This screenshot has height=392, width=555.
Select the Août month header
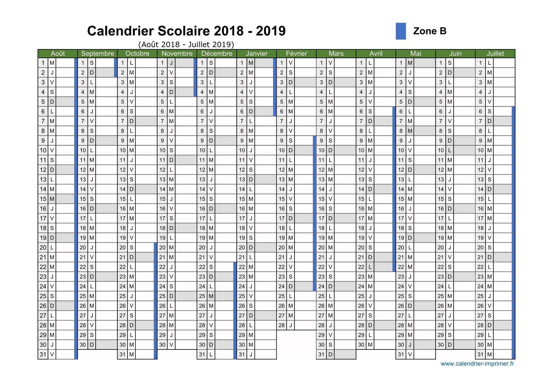click(x=58, y=53)
